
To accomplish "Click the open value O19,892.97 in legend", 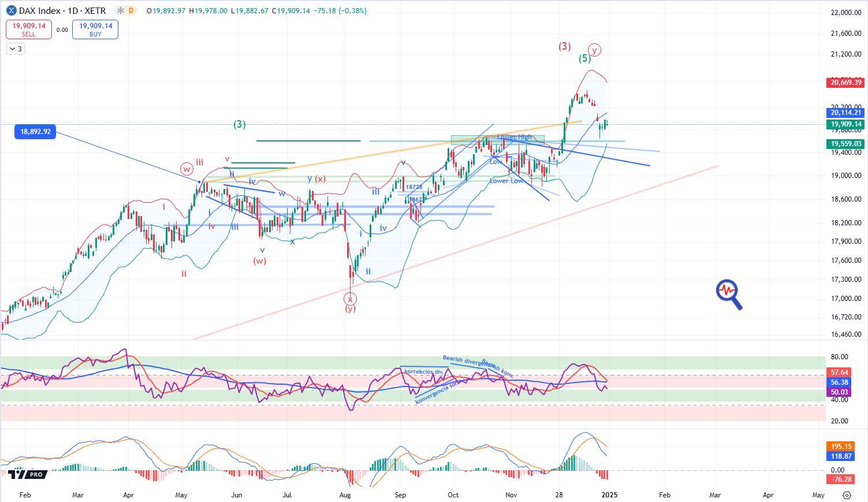I will click(166, 10).
